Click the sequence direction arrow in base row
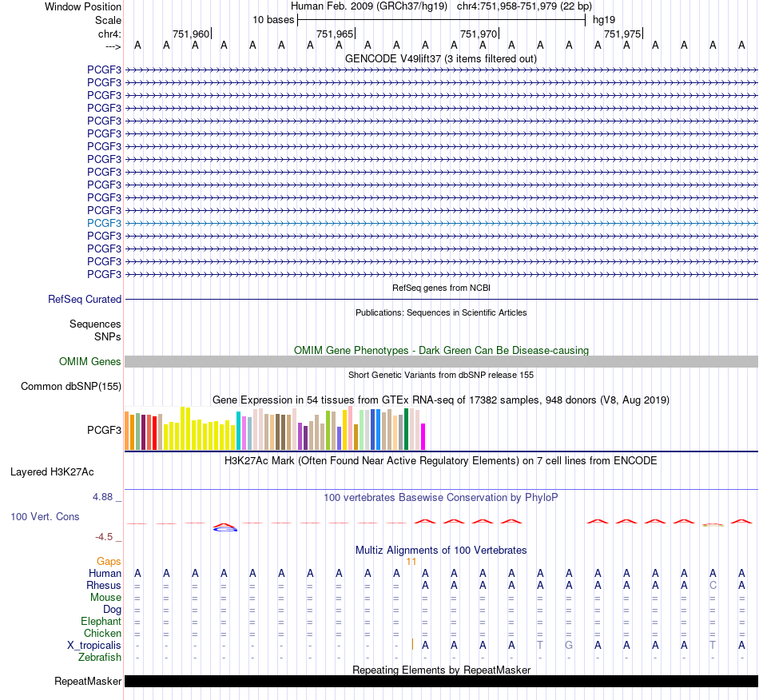This screenshot has height=700, width=759. [x=113, y=46]
